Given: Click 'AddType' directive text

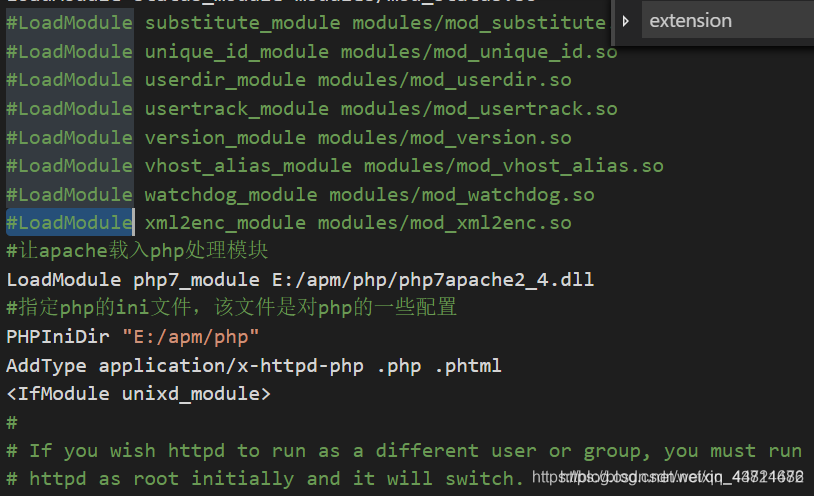Looking at the screenshot, I should 47,366.
